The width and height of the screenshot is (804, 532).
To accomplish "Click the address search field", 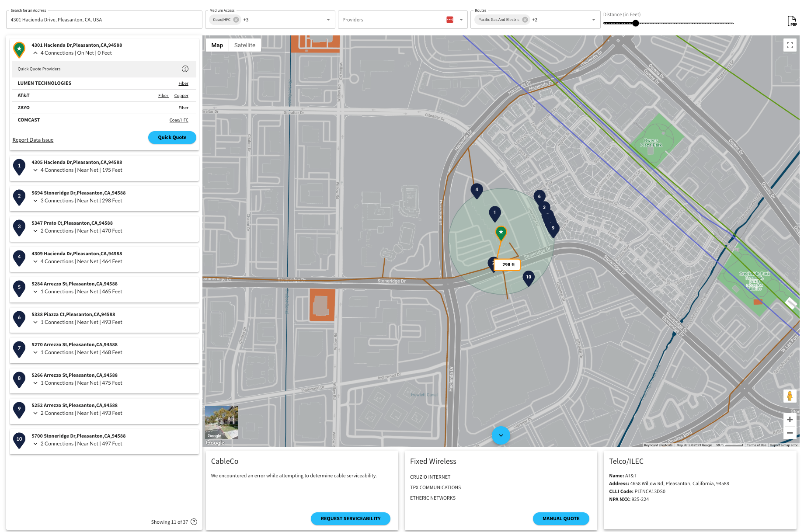I will tap(104, 20).
